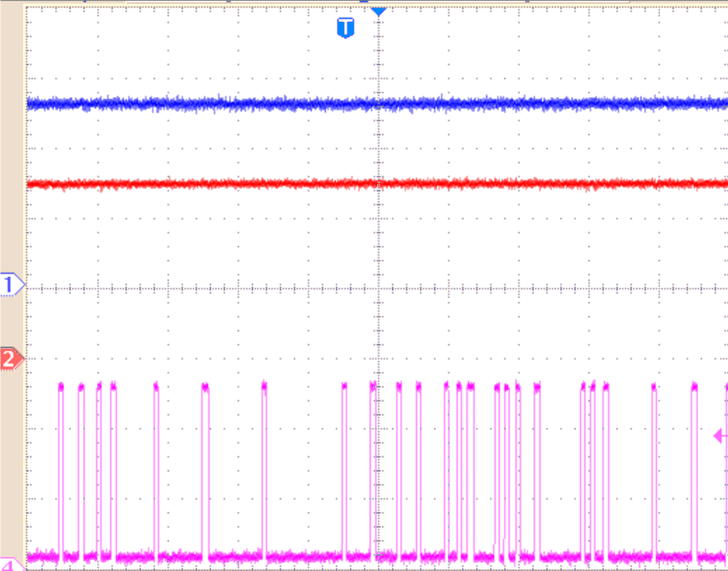
Task: Toggle Channel 2 display using its indicator
Action: tap(10, 359)
